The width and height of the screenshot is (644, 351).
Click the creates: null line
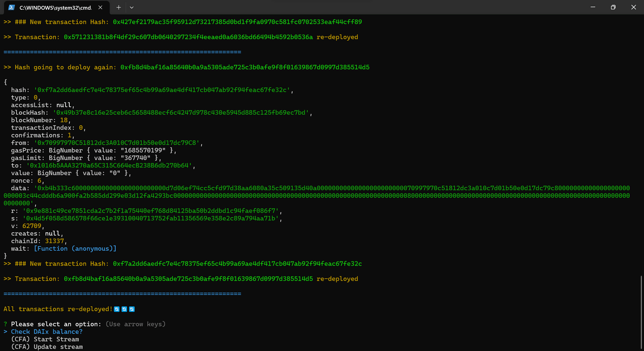[x=37, y=234]
